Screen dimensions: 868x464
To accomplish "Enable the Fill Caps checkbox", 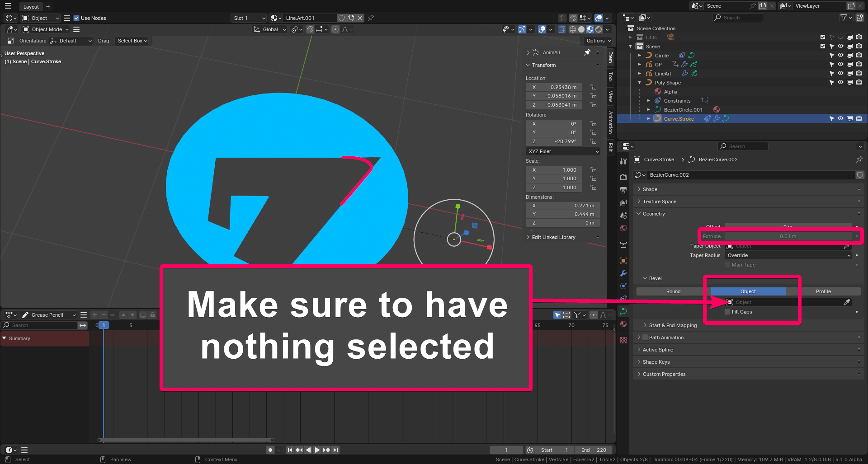I will tap(727, 312).
